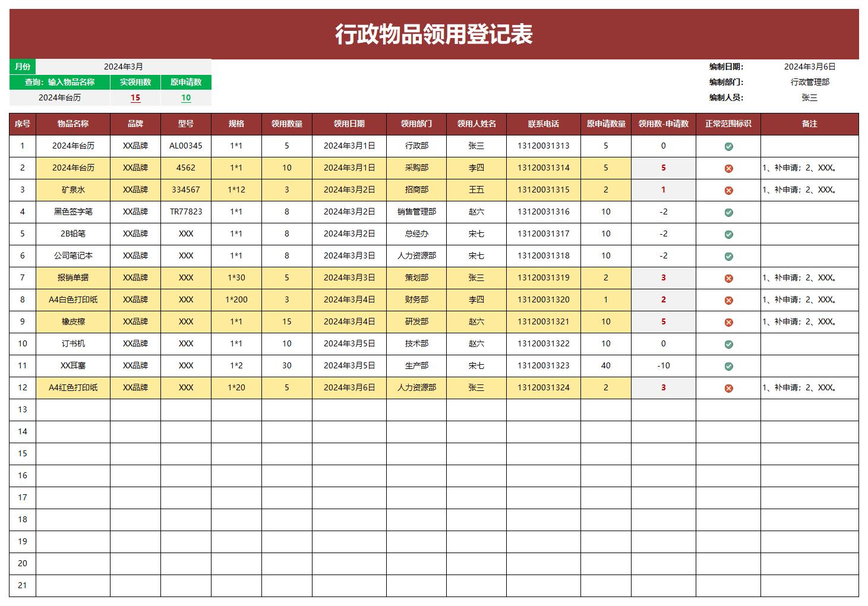Select row number 13 cell
868x606 pixels.
click(23, 409)
